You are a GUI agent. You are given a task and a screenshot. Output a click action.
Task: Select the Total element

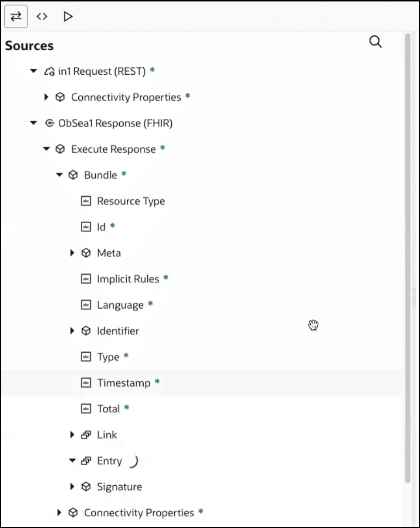109,409
